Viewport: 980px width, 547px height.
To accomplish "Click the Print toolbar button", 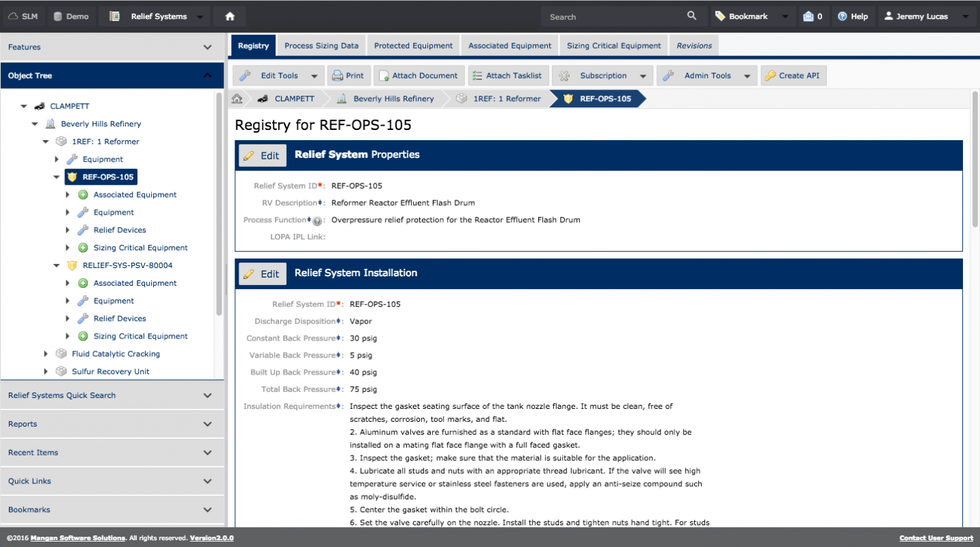I will tap(348, 76).
